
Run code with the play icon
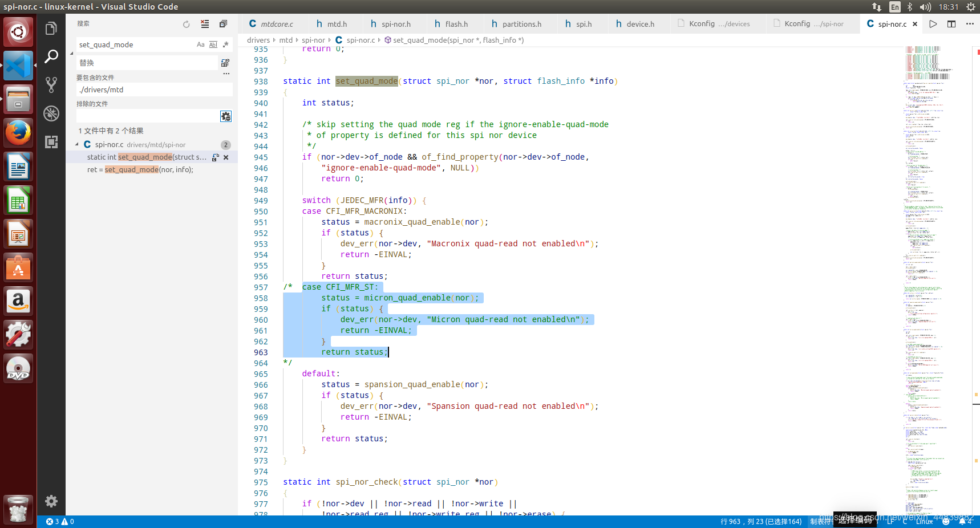coord(933,24)
